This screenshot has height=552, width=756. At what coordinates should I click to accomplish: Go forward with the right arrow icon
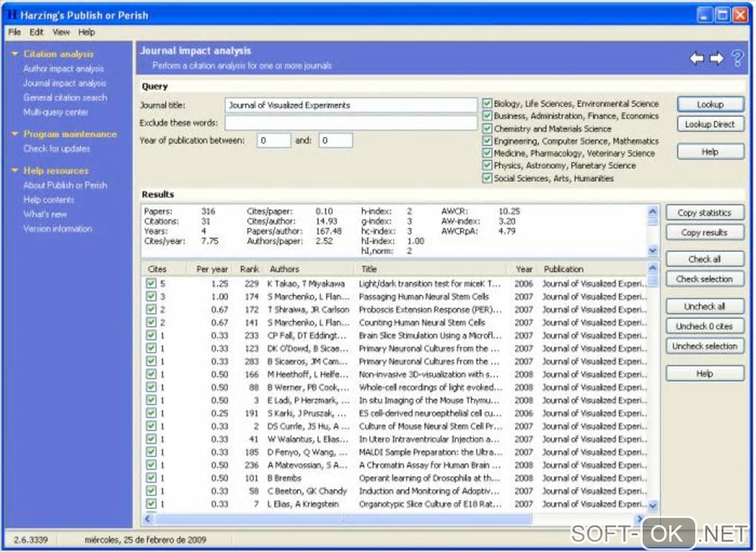pos(717,59)
